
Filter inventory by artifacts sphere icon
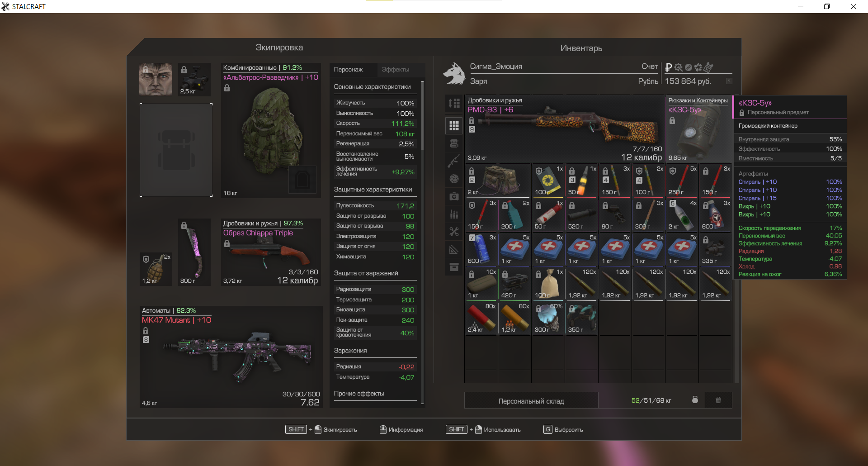454,179
